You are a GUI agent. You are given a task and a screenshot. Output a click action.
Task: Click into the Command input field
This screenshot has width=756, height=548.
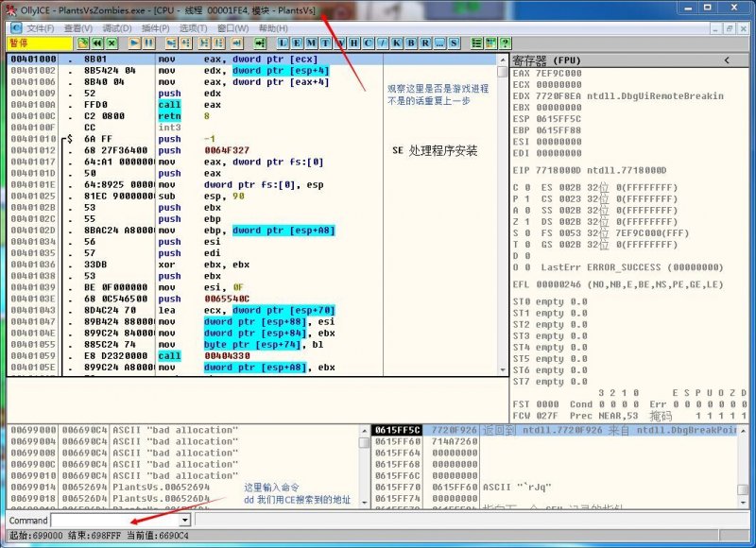tap(115, 520)
